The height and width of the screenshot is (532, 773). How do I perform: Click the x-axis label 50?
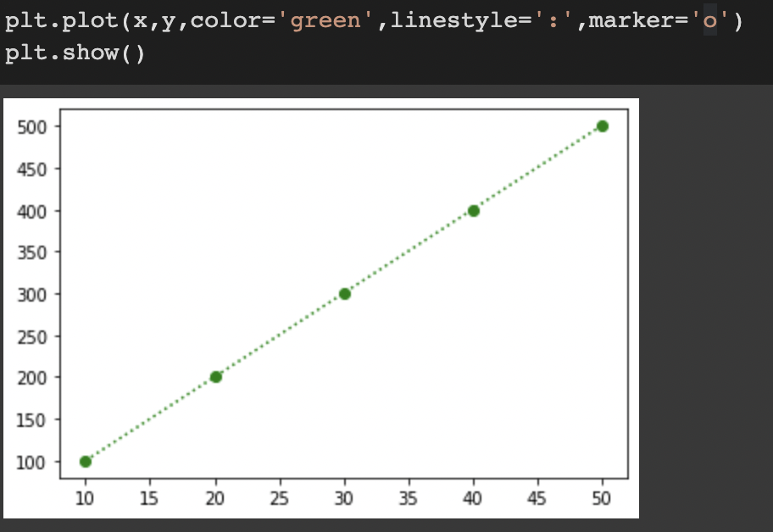[x=602, y=498]
